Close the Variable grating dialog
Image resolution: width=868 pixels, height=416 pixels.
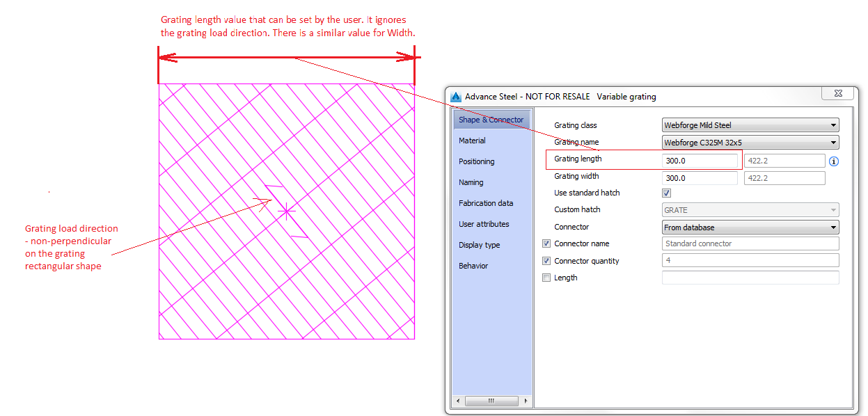[x=837, y=93]
